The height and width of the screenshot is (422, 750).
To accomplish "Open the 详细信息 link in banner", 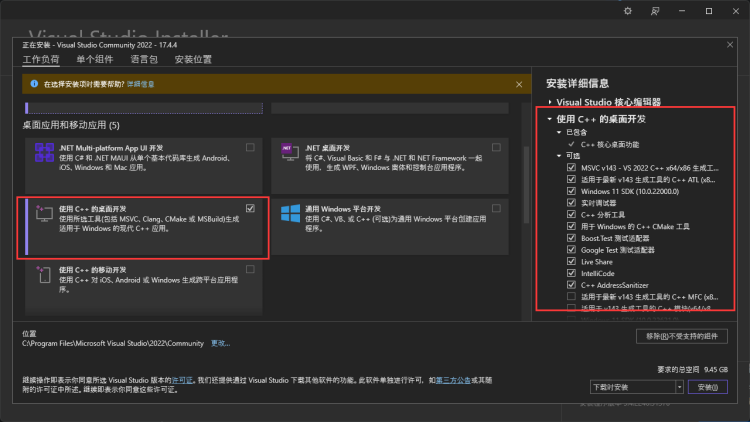I will [141, 84].
